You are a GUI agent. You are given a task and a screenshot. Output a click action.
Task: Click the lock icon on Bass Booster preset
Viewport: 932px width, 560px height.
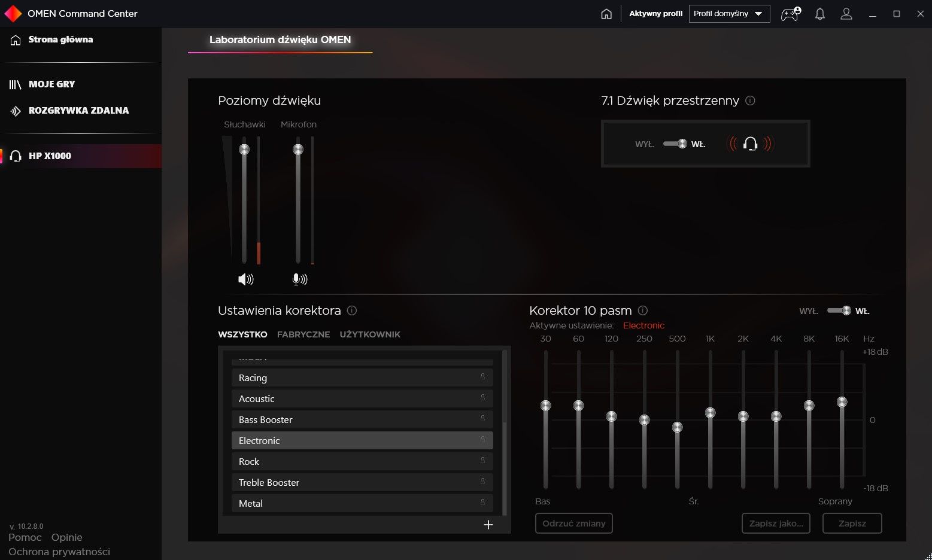point(482,419)
